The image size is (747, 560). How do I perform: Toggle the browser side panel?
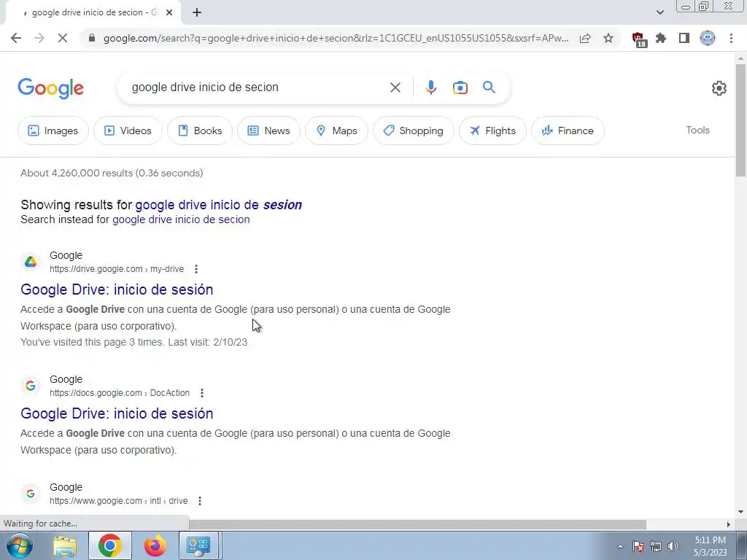pos(684,38)
